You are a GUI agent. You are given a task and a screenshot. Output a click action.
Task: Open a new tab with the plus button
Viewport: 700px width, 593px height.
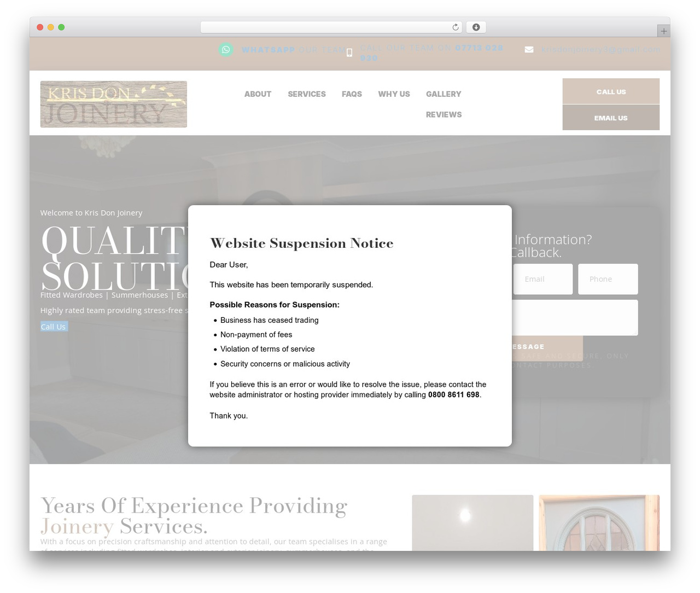(664, 31)
